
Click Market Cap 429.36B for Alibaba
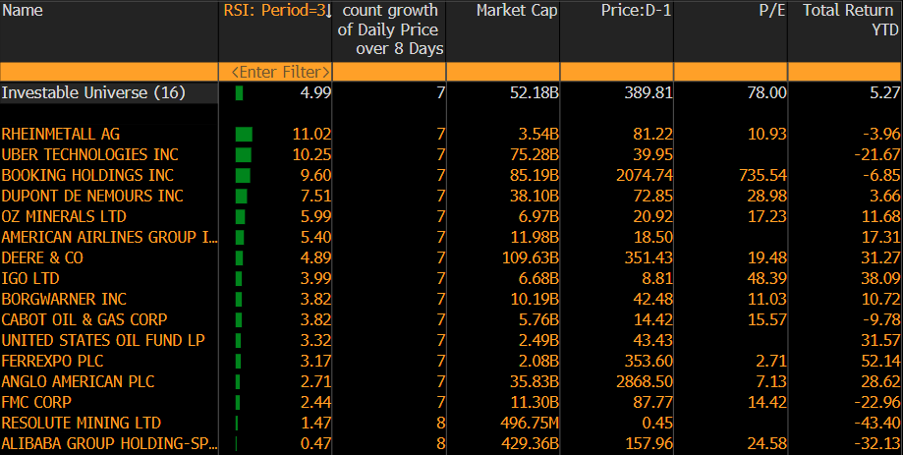(529, 443)
